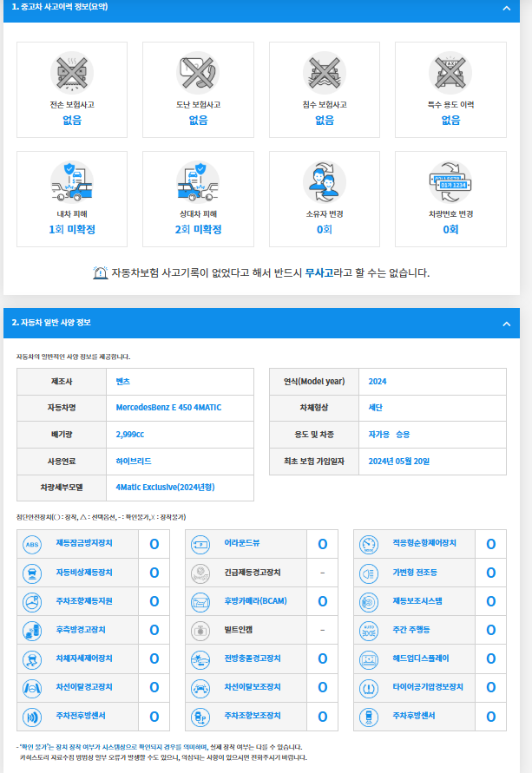Click the 도난 보험사고 crossed-out icon
The height and width of the screenshot is (773, 532).
pos(198,73)
